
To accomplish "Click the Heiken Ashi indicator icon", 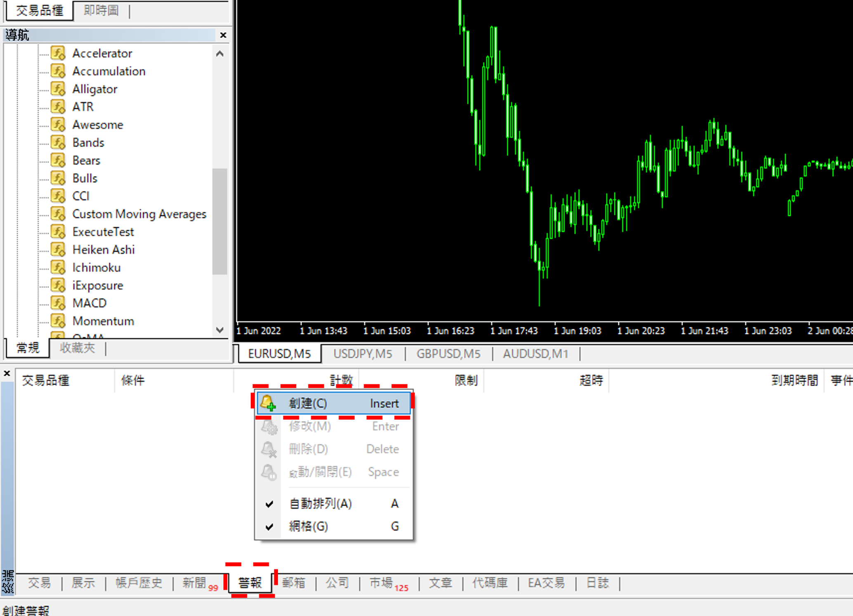I will click(x=58, y=249).
